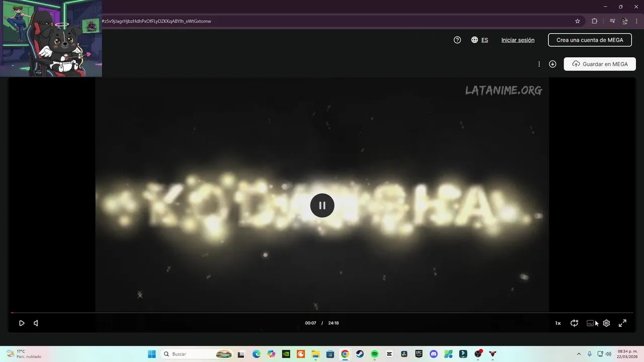Viewport: 644px width, 362px height.
Task: Click the browser address bar URL
Action: coord(156,21)
